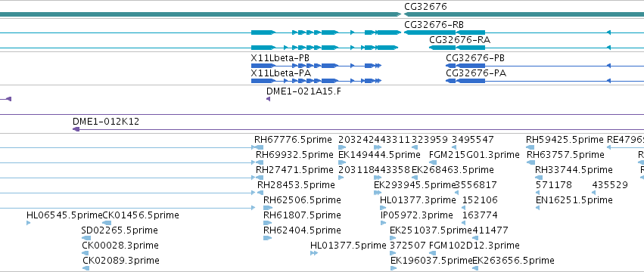Open feature 152106
The height and width of the screenshot is (272, 644).
(480, 200)
